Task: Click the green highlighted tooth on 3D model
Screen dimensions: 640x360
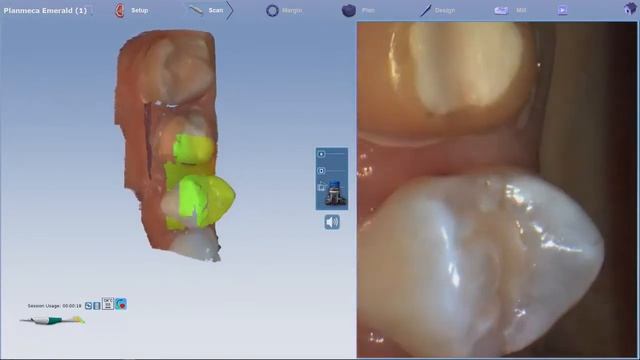Action: point(207,200)
